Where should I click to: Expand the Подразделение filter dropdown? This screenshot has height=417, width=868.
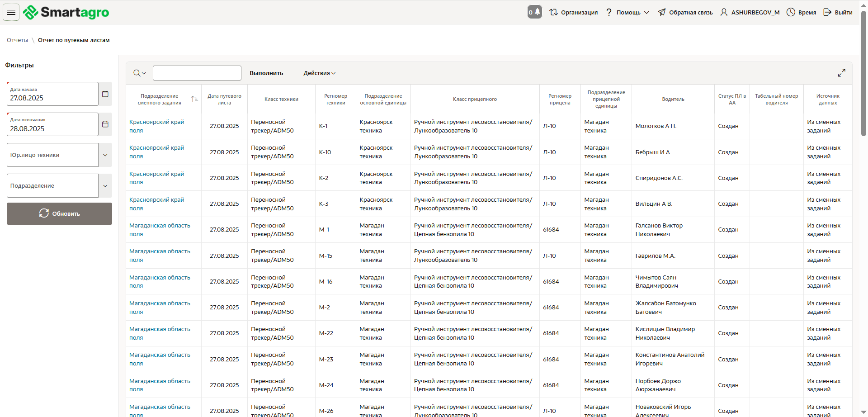pyautogui.click(x=105, y=186)
